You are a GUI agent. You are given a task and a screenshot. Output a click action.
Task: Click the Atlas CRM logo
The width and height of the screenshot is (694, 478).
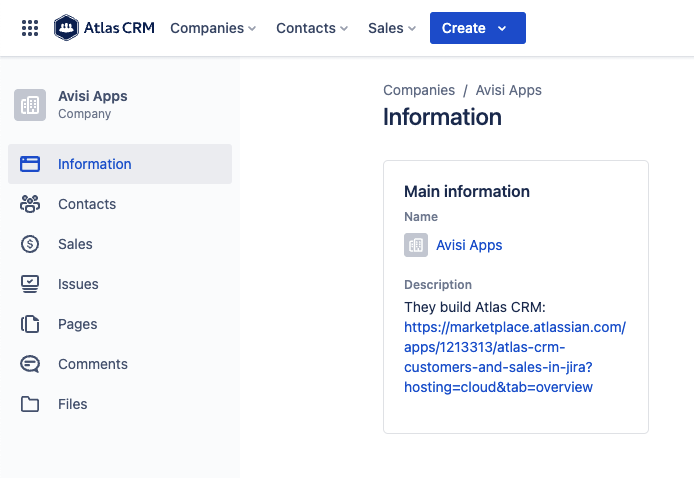click(x=105, y=28)
